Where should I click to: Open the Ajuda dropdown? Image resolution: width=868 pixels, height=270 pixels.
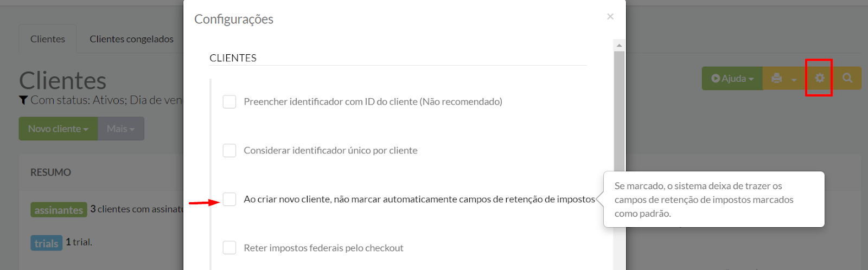[x=732, y=78]
